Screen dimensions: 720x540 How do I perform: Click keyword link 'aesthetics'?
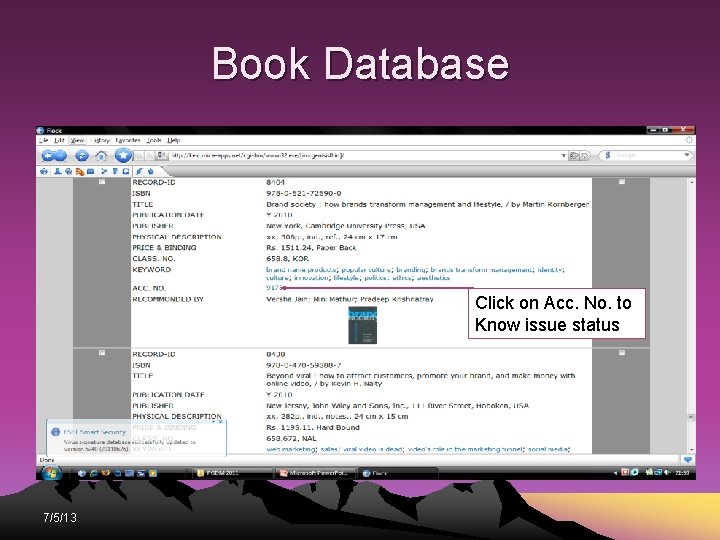pyautogui.click(x=433, y=277)
